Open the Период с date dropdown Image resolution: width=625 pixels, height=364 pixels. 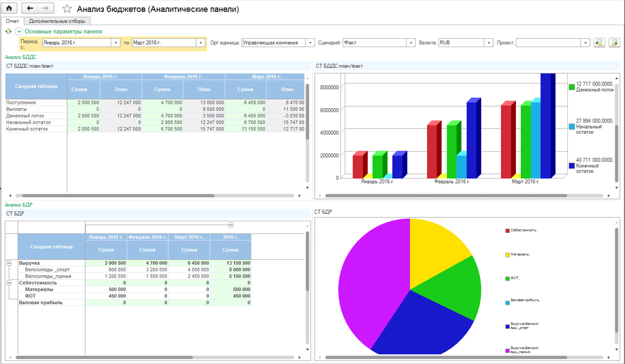(116, 43)
